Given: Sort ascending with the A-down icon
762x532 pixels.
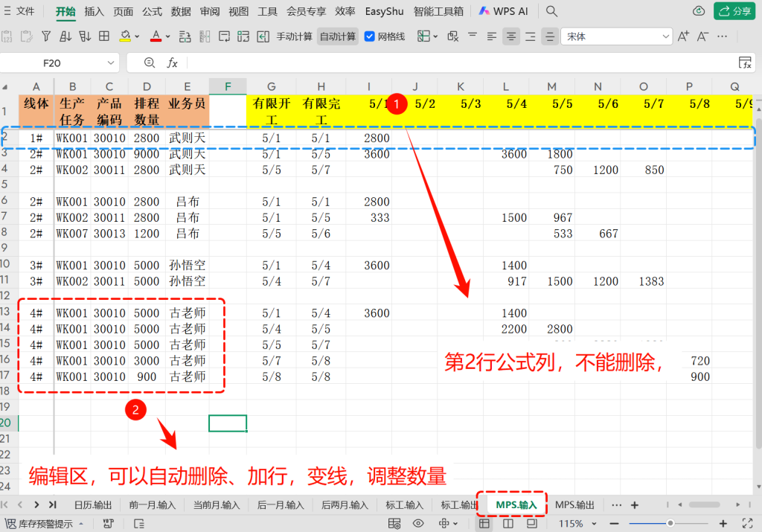Looking at the screenshot, I should (65, 36).
